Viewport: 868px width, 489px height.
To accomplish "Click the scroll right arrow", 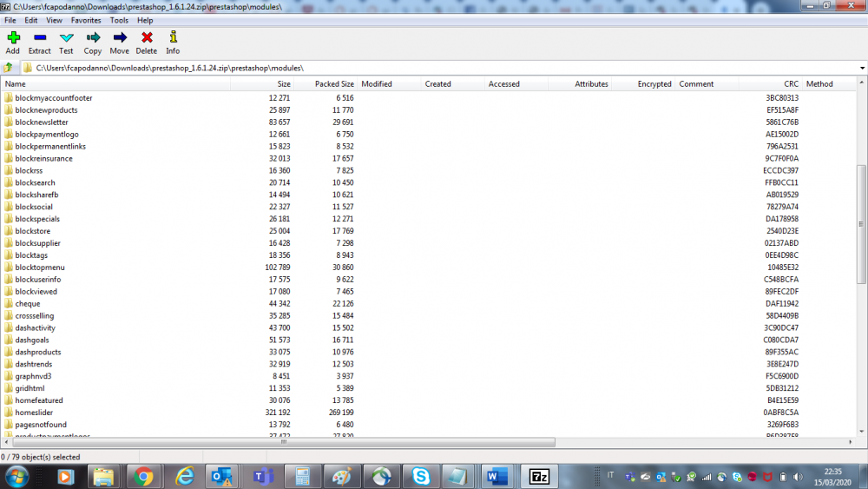I will [851, 442].
